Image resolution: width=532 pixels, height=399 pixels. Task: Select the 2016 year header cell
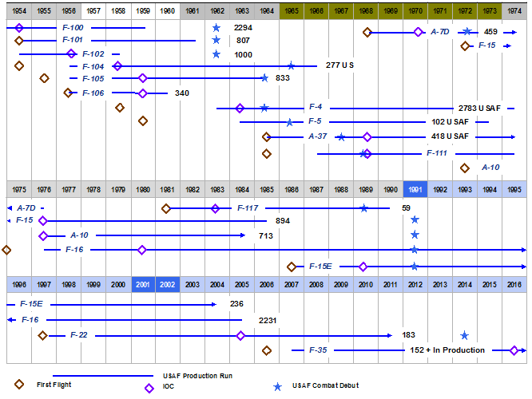click(514, 284)
